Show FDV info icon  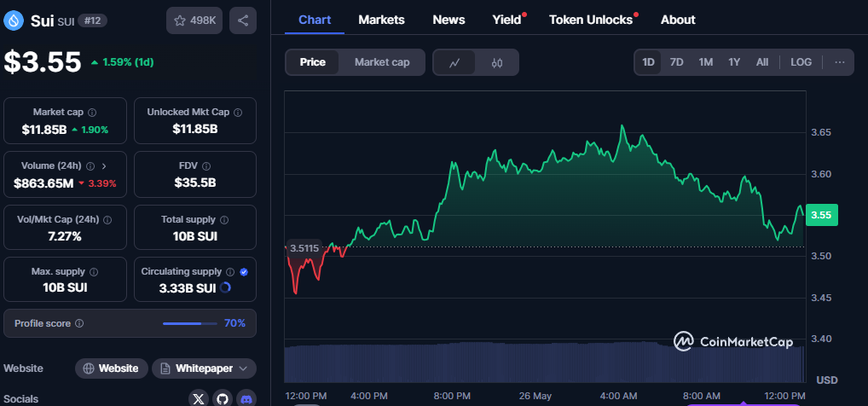coord(206,165)
